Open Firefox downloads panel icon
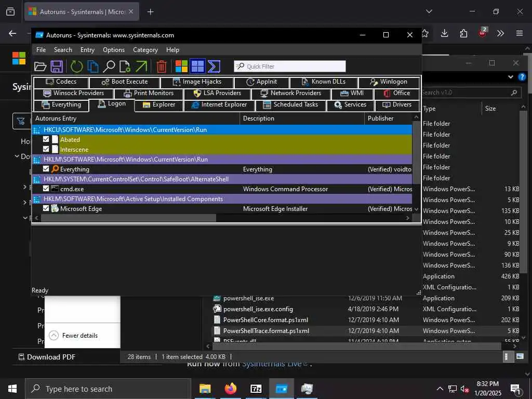The height and width of the screenshot is (399, 532). (445, 33)
